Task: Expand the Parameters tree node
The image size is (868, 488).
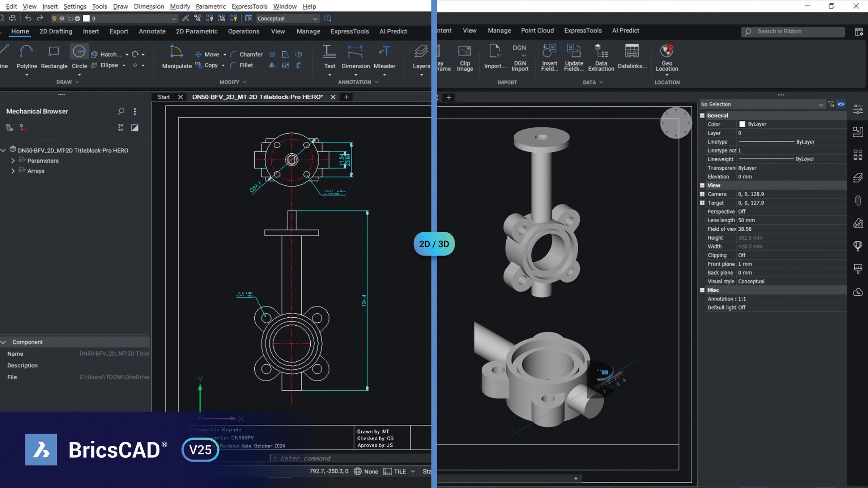Action: click(13, 160)
